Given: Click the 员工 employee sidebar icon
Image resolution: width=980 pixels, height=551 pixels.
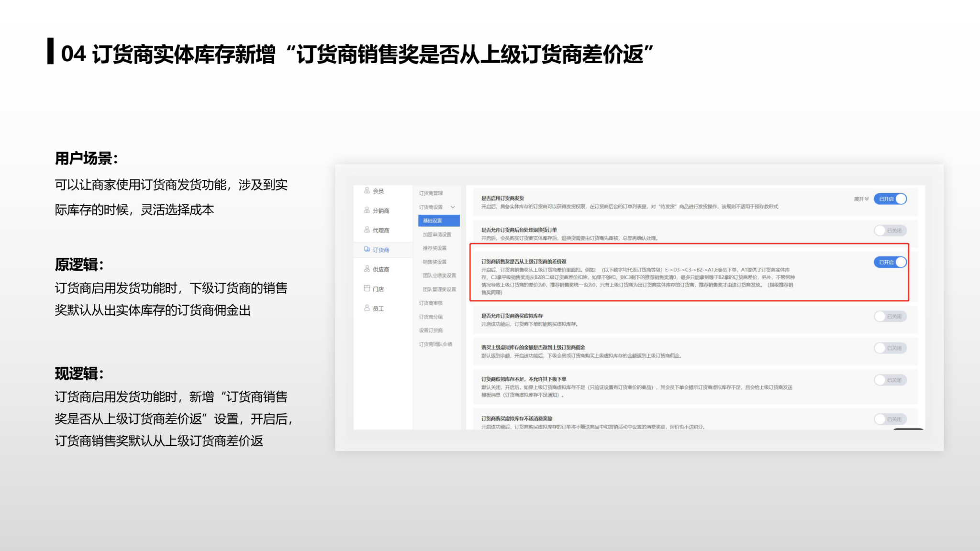Looking at the screenshot, I should point(367,308).
